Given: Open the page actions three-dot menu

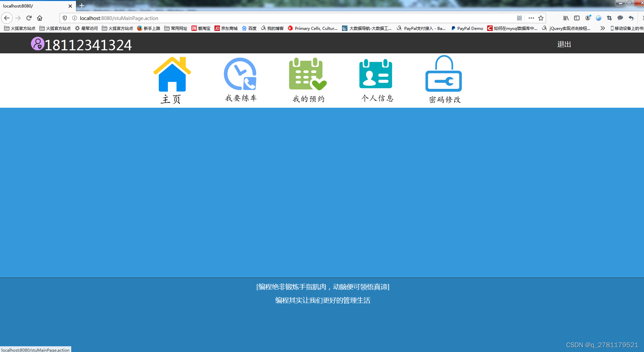Looking at the screenshot, I should coord(531,18).
